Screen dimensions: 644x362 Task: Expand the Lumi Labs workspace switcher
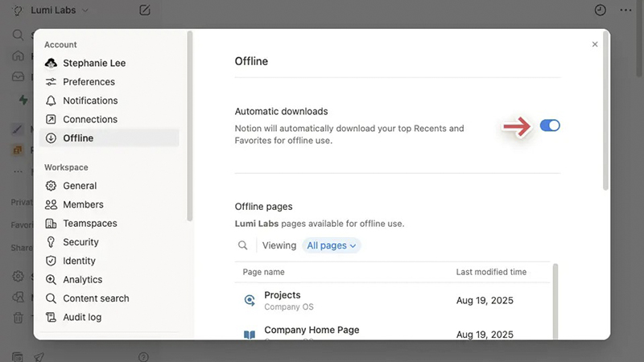tap(60, 10)
